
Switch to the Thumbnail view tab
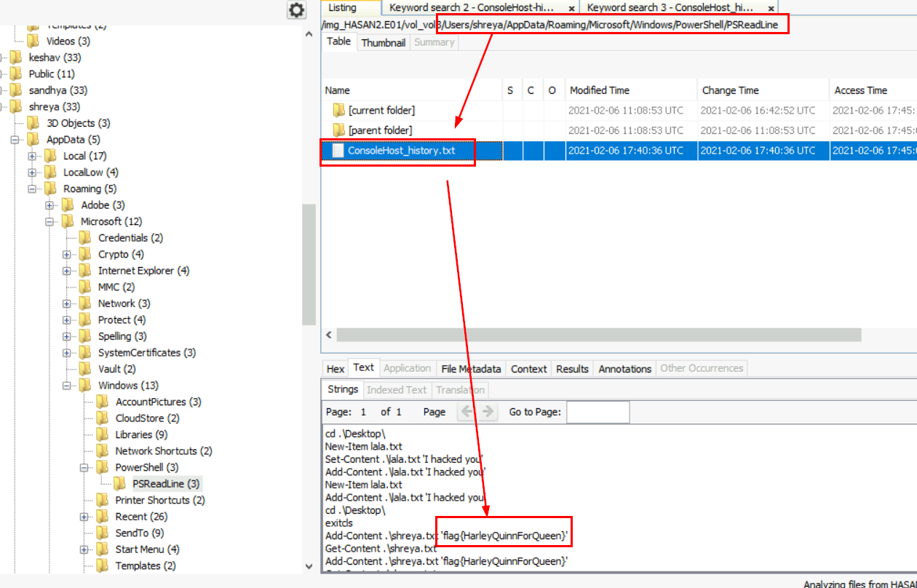click(x=383, y=42)
